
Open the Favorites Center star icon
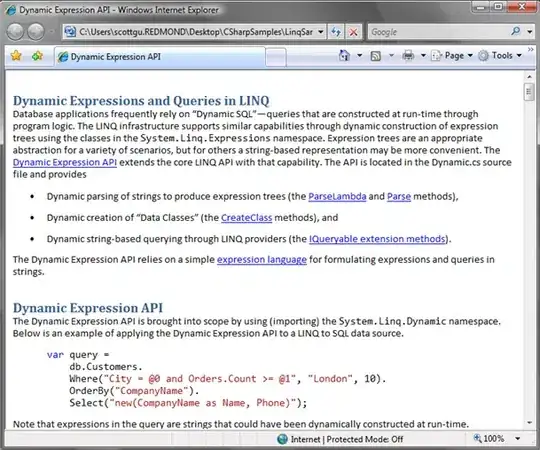pyautogui.click(x=16, y=56)
